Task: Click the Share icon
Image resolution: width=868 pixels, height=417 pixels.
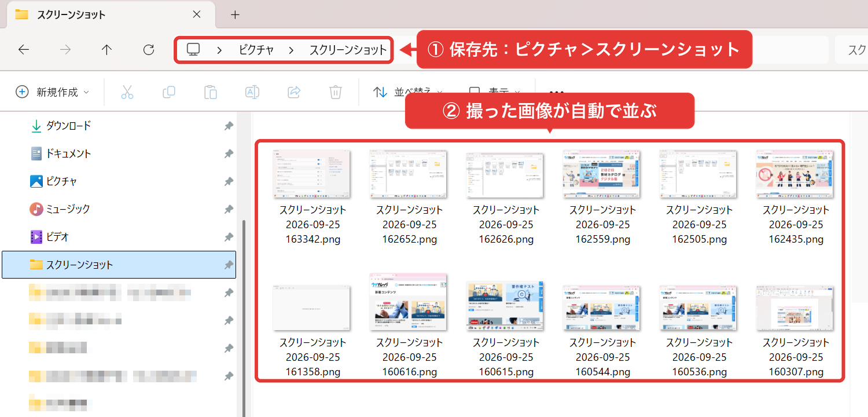Action: click(x=294, y=92)
